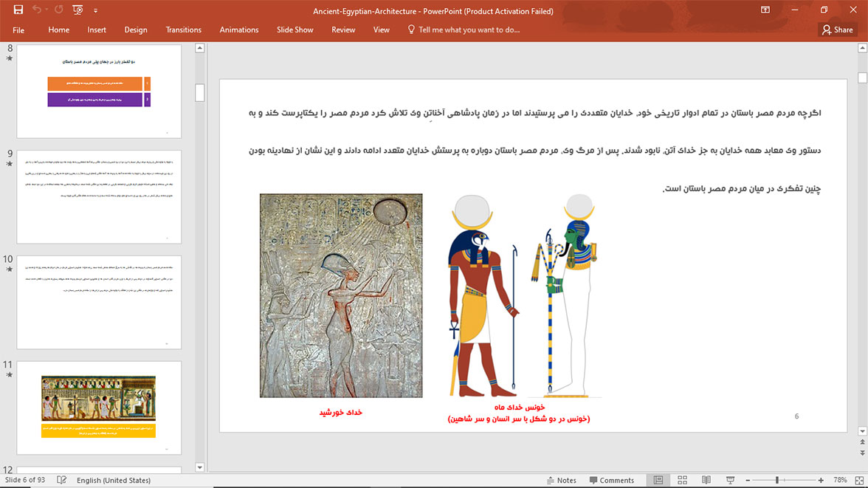Switch to the Slide Show tab
868x488 pixels.
pos(295,30)
